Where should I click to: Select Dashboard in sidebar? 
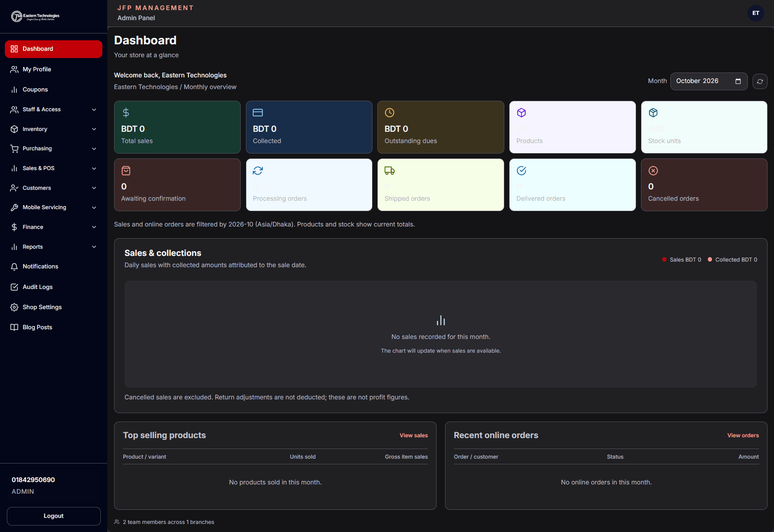point(54,49)
